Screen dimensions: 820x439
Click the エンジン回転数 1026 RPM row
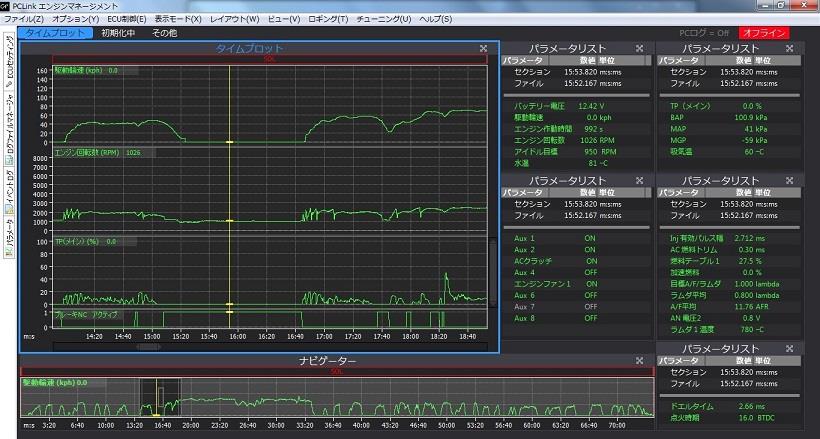(x=575, y=140)
